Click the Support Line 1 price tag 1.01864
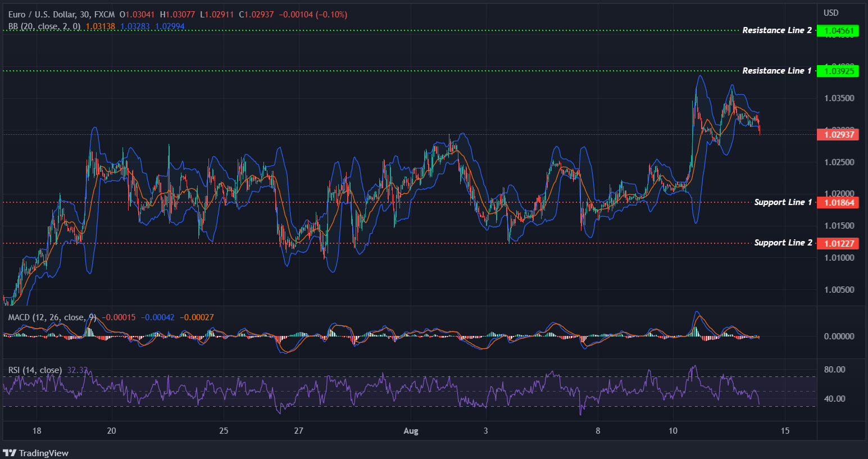The height and width of the screenshot is (459, 868). 838,203
